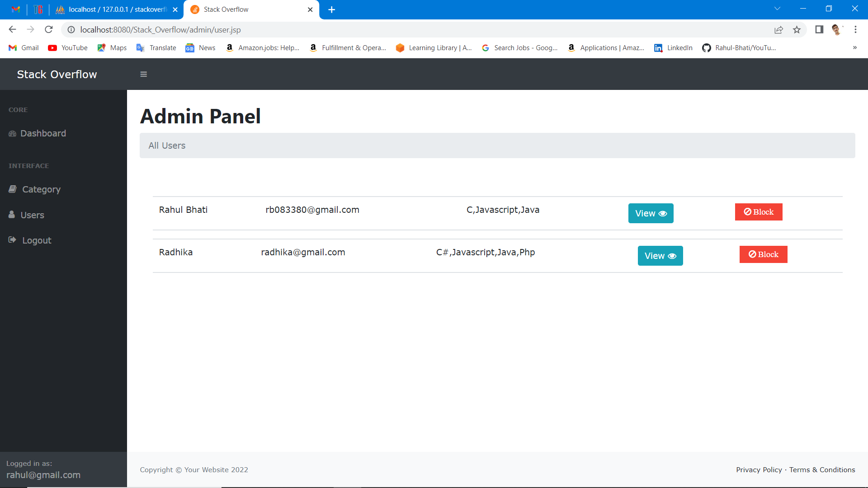The image size is (868, 488).
Task: Go to Users in the sidebar
Action: (32, 215)
